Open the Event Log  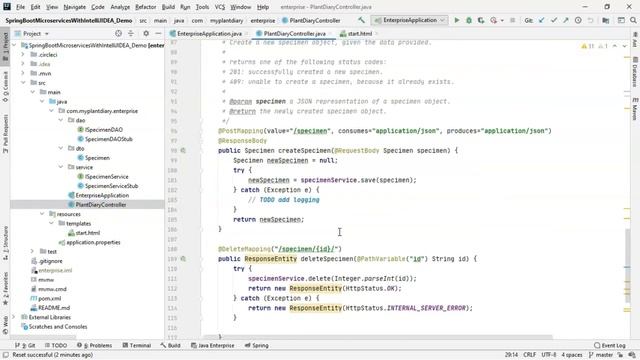coord(610,345)
